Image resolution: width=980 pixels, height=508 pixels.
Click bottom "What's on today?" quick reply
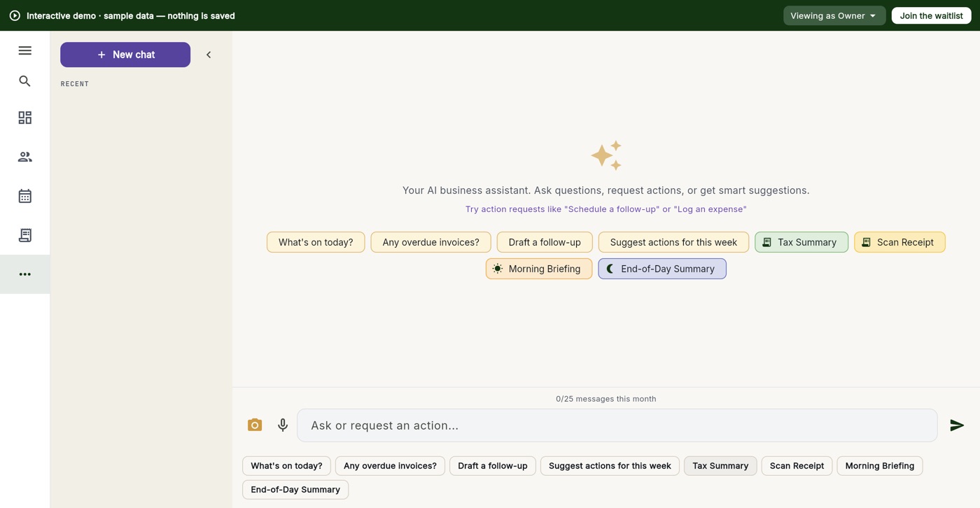[x=286, y=466]
